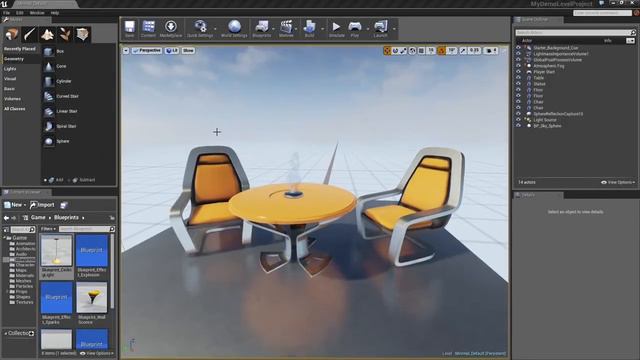Select the Place mode icon

point(11,34)
